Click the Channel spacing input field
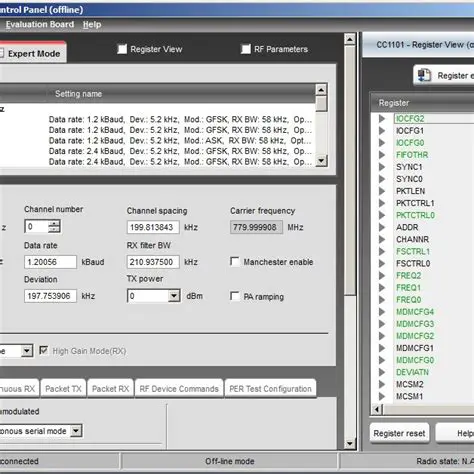The width and height of the screenshot is (474, 474). (x=153, y=227)
